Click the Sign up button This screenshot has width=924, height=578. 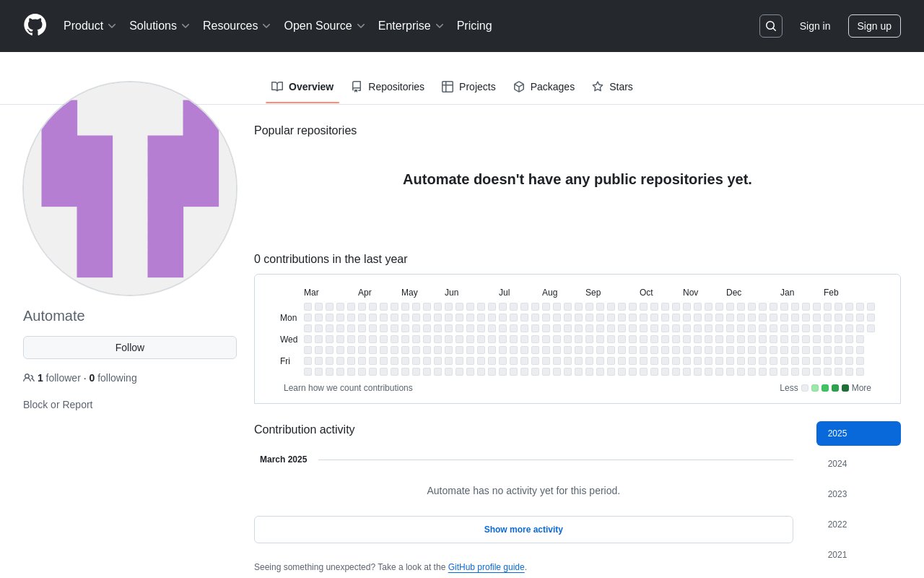click(x=874, y=26)
